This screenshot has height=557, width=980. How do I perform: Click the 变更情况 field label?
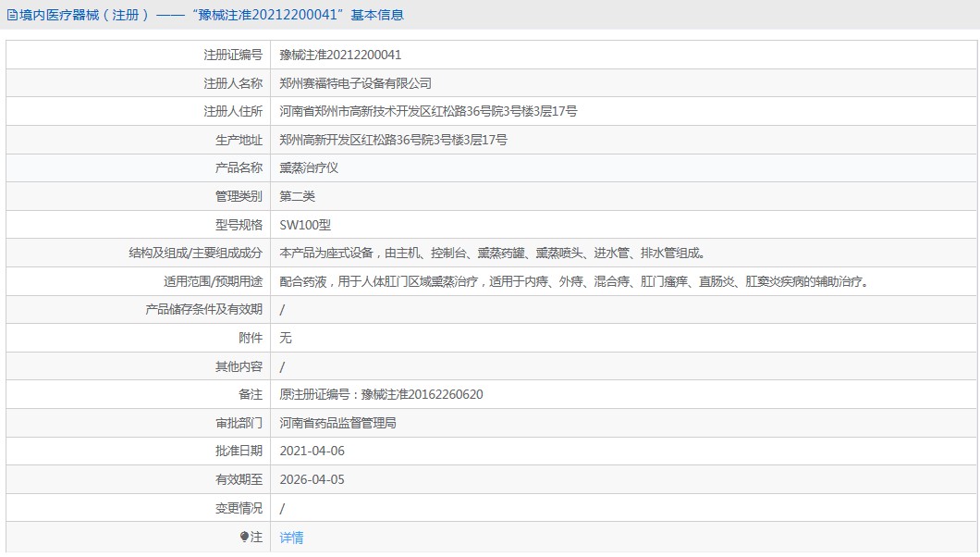(239, 508)
